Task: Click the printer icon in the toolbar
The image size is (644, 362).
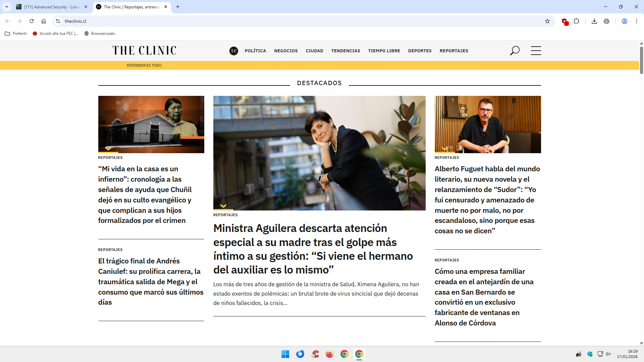Action: coord(606,21)
